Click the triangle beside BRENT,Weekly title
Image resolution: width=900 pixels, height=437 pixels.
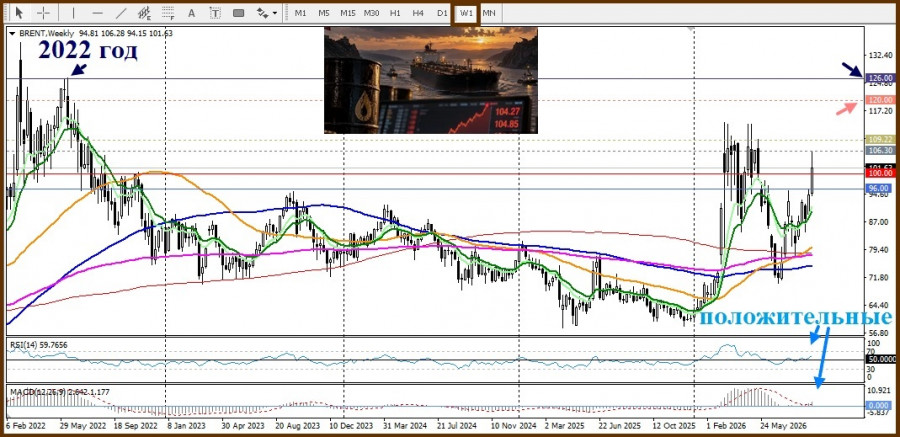[x=13, y=33]
